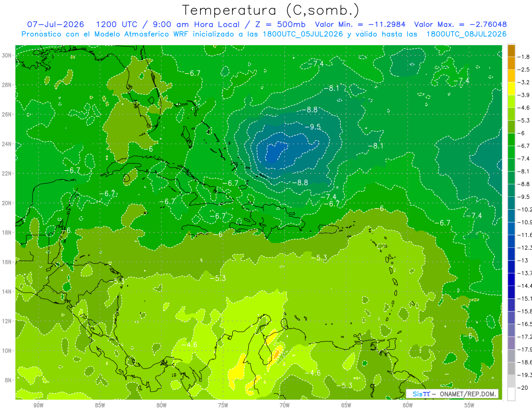Screen dimensions: 532x411
Task: Click the '20N' latitude axis label
Action: click(x=7, y=203)
